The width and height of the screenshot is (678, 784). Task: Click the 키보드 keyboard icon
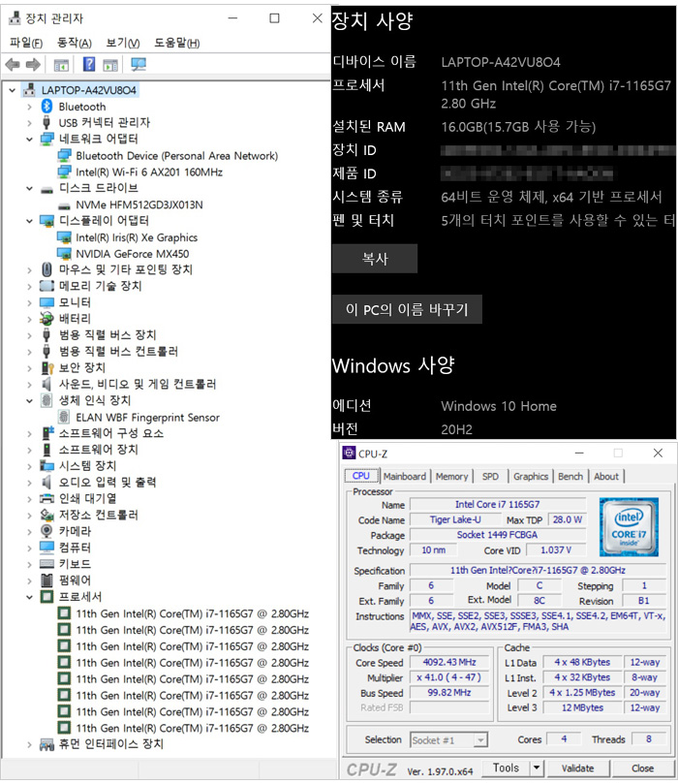click(46, 564)
